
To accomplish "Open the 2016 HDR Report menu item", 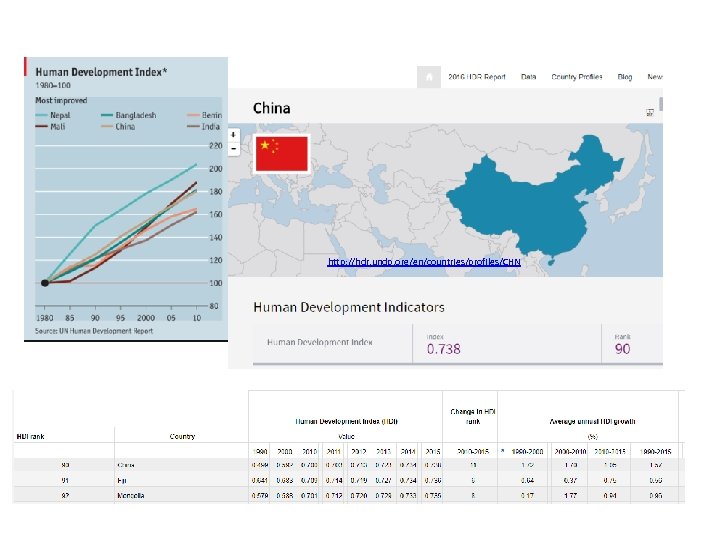I will [477, 77].
